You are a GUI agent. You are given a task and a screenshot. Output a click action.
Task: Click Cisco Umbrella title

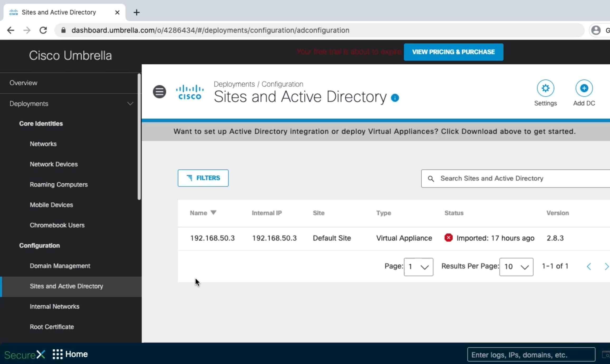click(x=70, y=55)
